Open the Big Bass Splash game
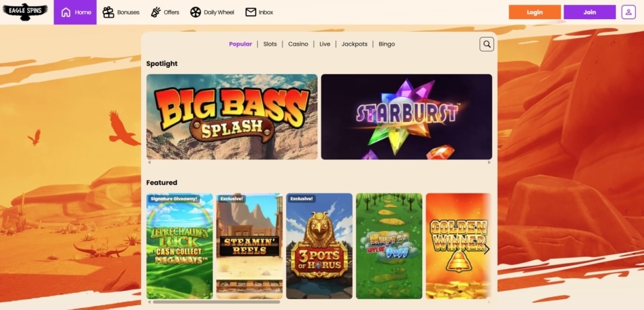This screenshot has height=310, width=644. point(232,117)
